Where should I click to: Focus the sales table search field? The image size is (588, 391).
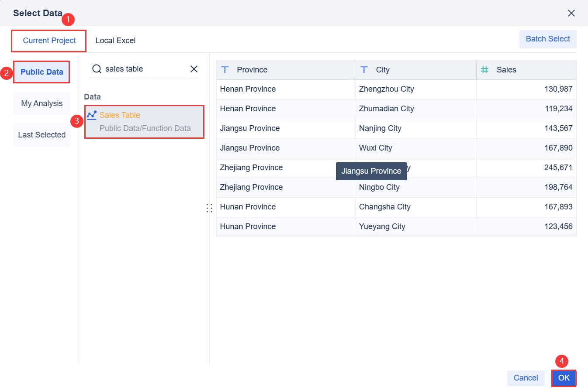(x=144, y=69)
